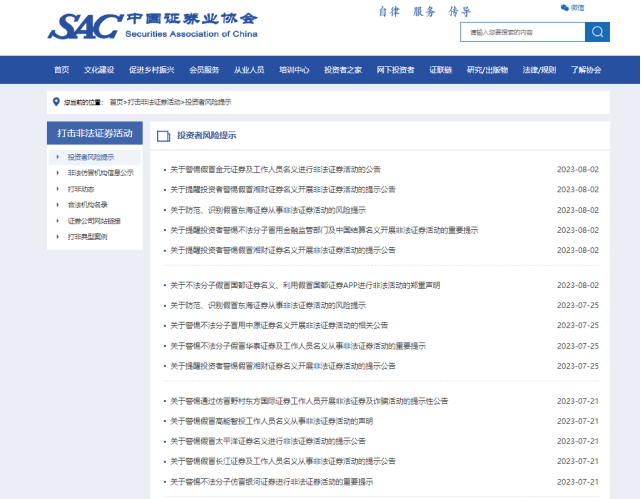The height and width of the screenshot is (499, 641).
Task: Click the date beside the 国都证券APP notice
Action: tap(578, 285)
